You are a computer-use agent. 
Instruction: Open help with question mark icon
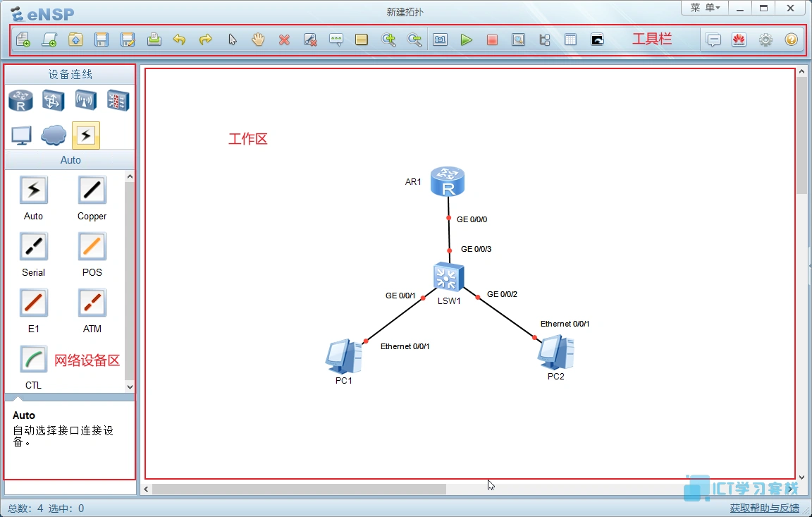792,40
